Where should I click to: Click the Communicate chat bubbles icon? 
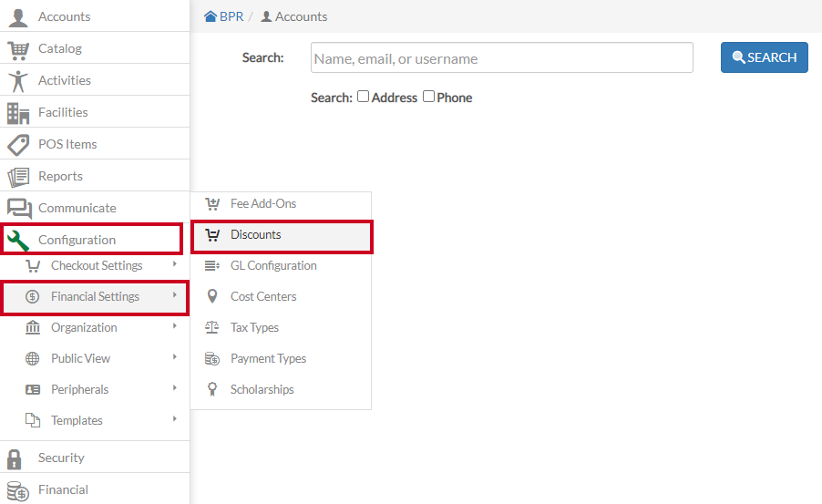(19, 209)
